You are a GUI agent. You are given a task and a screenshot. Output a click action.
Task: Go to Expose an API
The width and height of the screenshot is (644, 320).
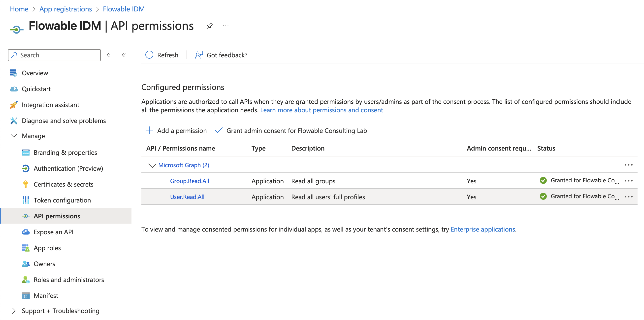[x=53, y=232]
